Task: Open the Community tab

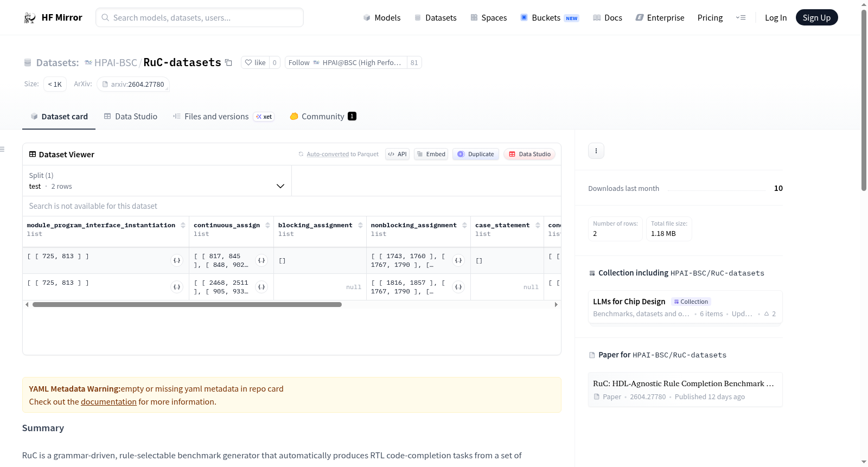Action: click(x=323, y=117)
